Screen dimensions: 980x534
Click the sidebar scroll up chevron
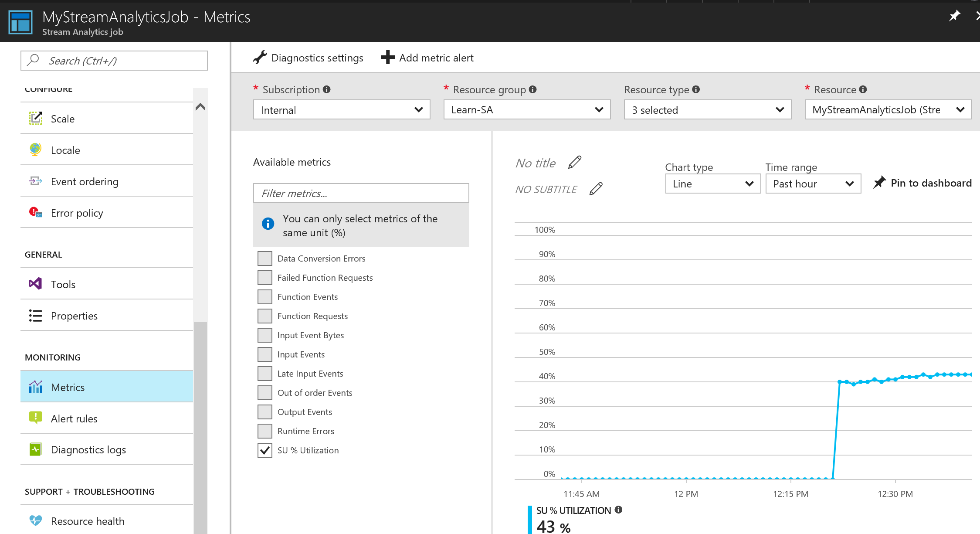[x=200, y=107]
